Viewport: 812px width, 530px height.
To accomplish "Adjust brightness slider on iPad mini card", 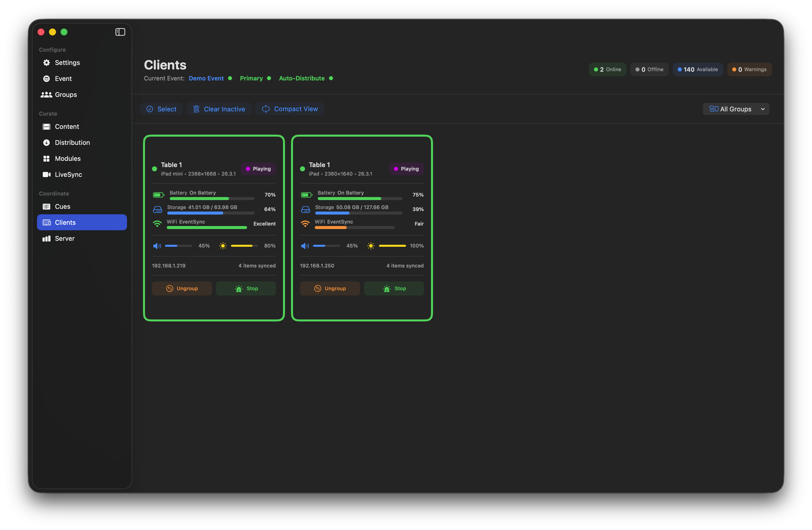I will click(244, 246).
